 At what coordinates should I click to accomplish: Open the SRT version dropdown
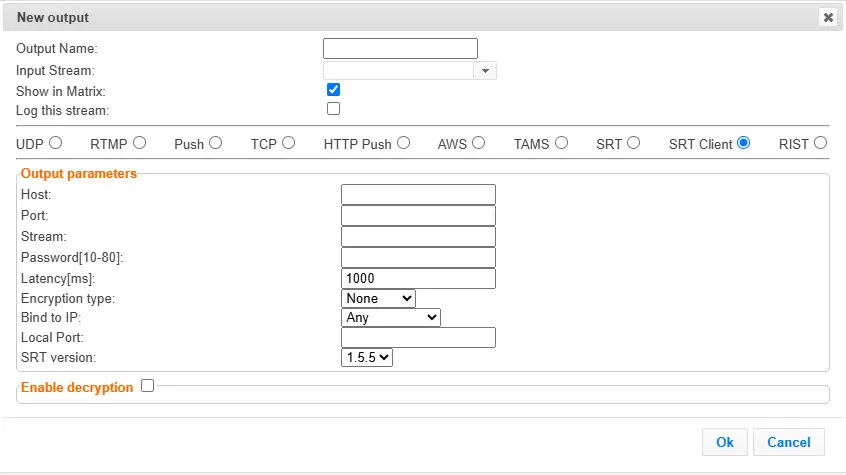pos(367,357)
